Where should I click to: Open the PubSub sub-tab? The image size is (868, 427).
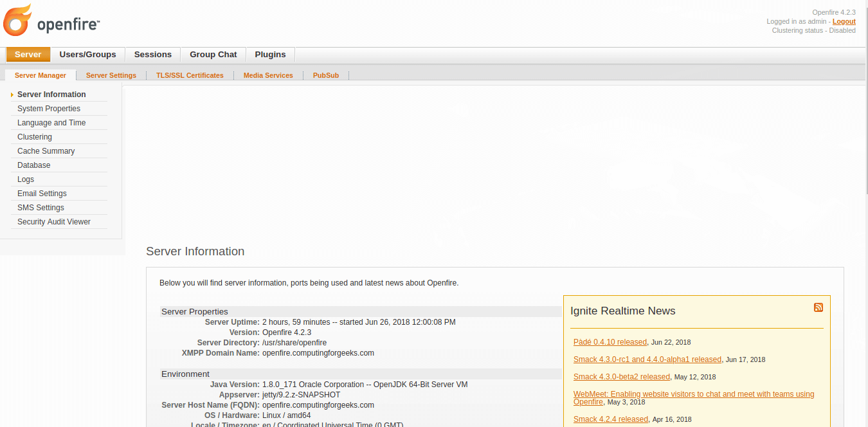click(x=325, y=75)
